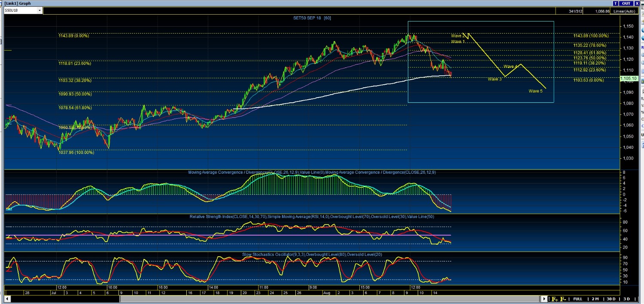Click the 1078.54 (61.80%) Fibonacci label

pyautogui.click(x=75, y=107)
